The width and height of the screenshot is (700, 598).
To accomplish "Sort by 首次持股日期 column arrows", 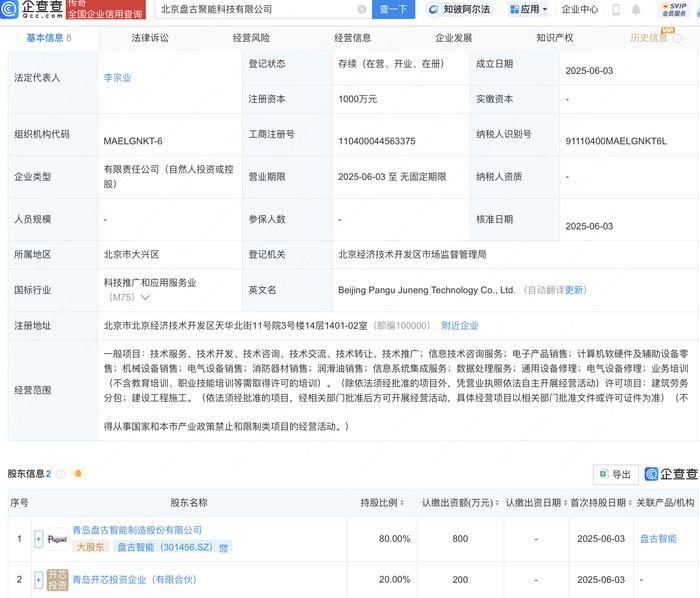I will coord(630,503).
